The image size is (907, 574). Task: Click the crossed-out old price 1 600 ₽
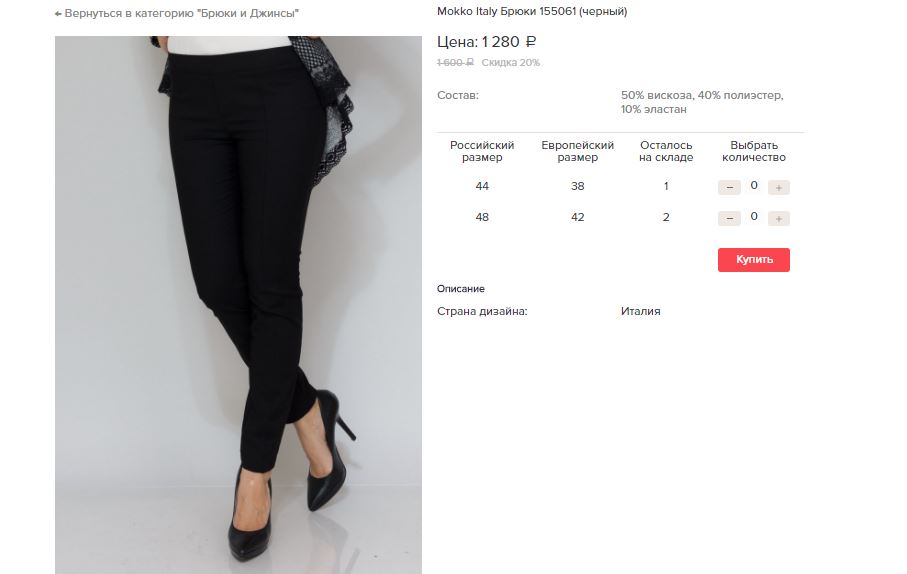pyautogui.click(x=455, y=62)
